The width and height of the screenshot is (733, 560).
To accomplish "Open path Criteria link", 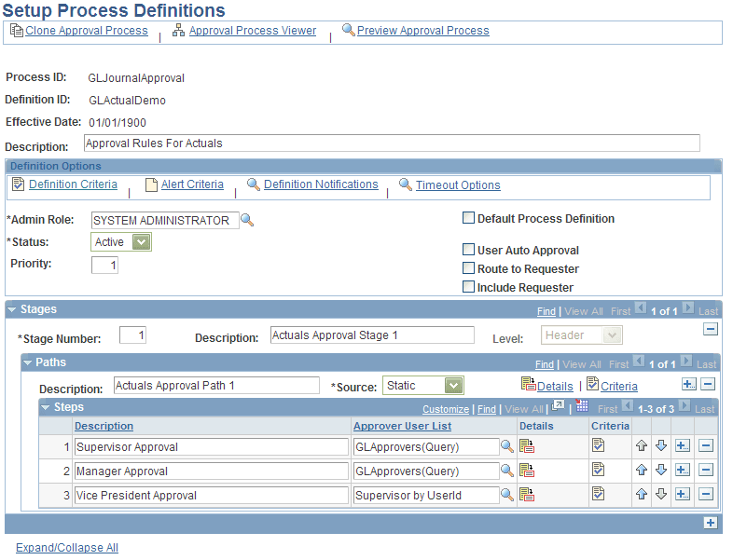I will (x=619, y=387).
